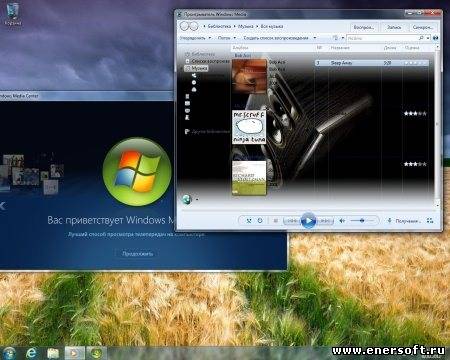Open the Воспроизведение tab
The width and height of the screenshot is (450, 360).
pos(364,27)
